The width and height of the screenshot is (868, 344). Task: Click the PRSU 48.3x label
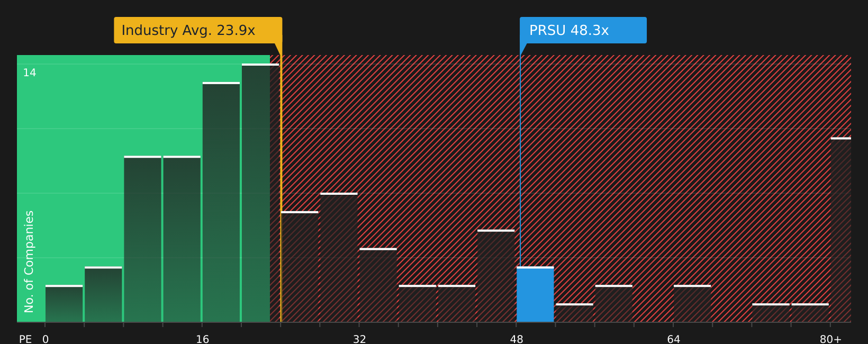pos(583,30)
